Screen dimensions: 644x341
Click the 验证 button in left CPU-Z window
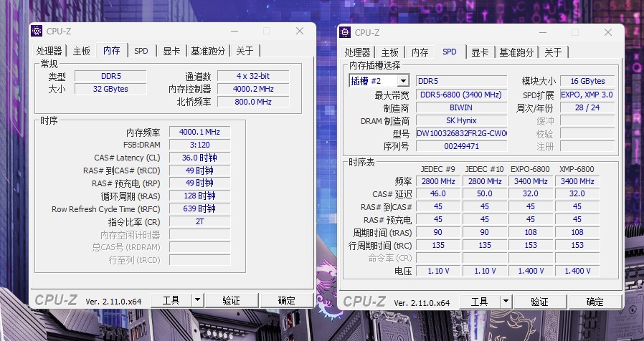231,300
